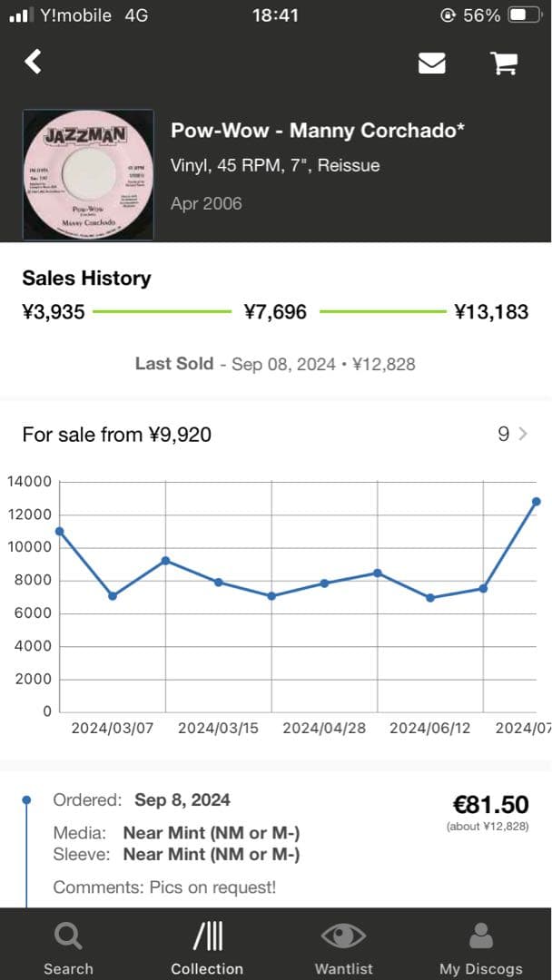Go to My Discogs profile icon
Image resolution: width=552 pixels, height=980 pixels.
[x=481, y=936]
